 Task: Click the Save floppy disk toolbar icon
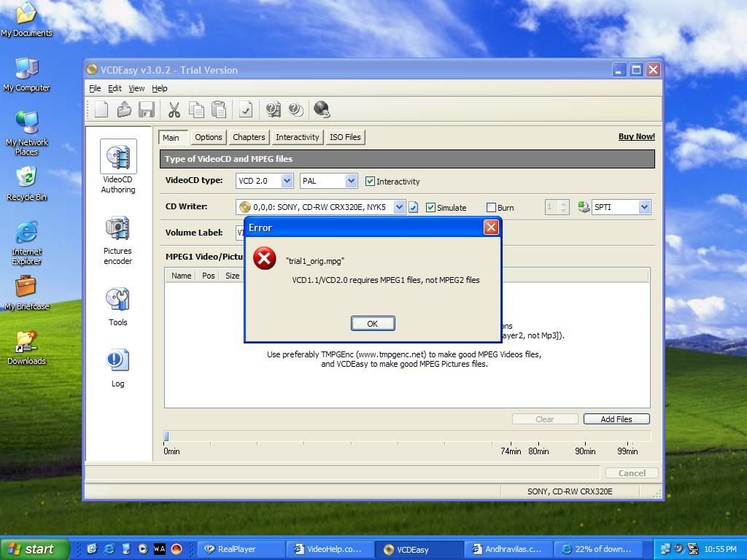pyautogui.click(x=147, y=109)
